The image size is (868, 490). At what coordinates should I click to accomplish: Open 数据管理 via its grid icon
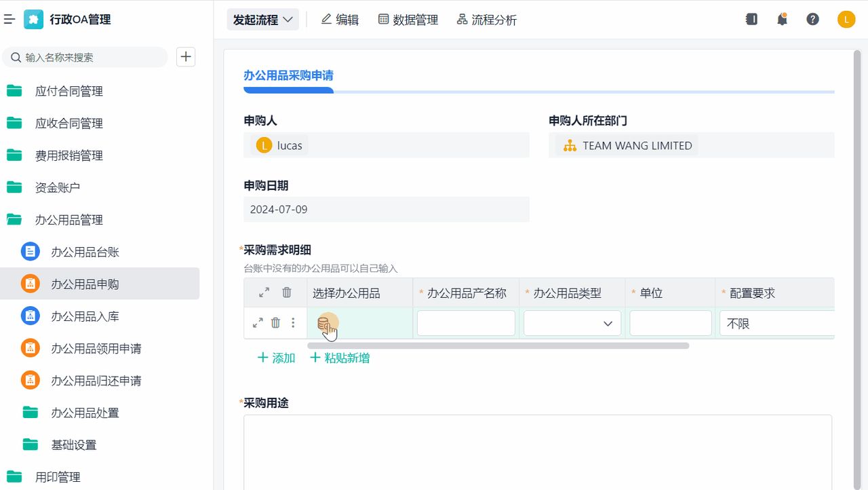click(x=384, y=19)
